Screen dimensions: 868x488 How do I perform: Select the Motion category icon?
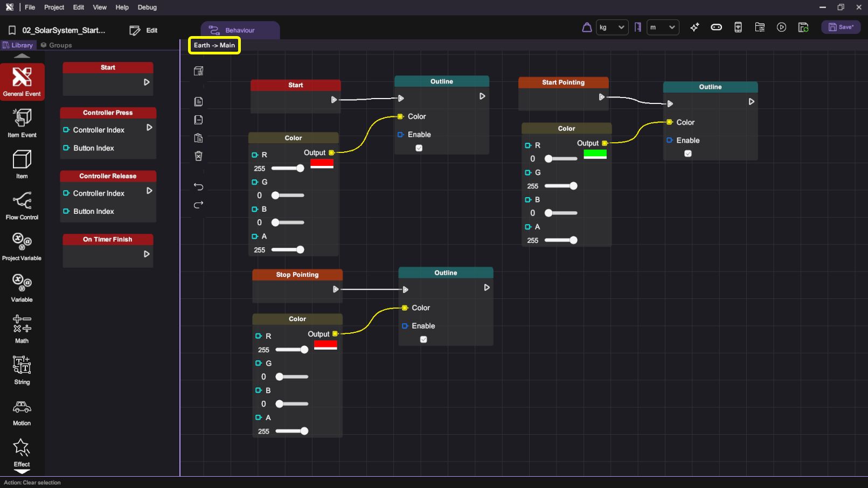pyautogui.click(x=22, y=412)
